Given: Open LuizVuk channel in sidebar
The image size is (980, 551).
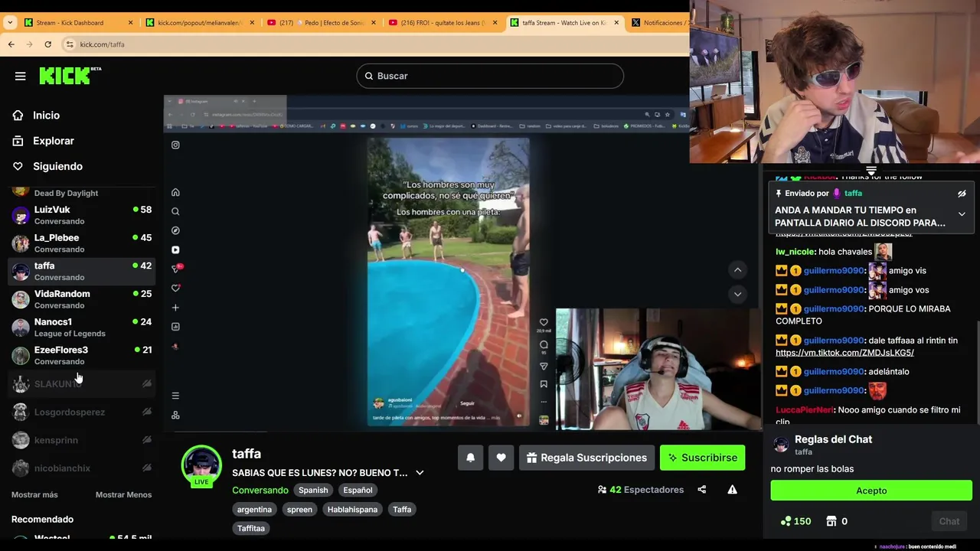Looking at the screenshot, I should tap(81, 215).
